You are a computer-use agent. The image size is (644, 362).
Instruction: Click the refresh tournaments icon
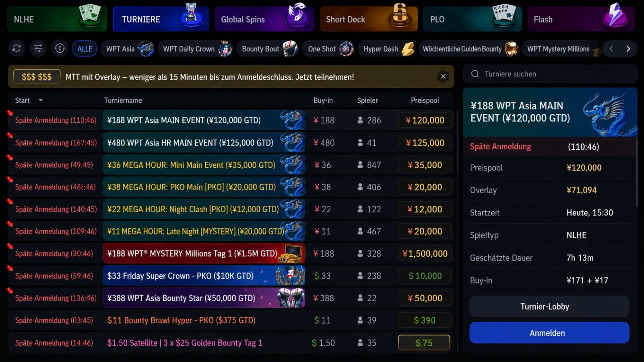tap(17, 49)
